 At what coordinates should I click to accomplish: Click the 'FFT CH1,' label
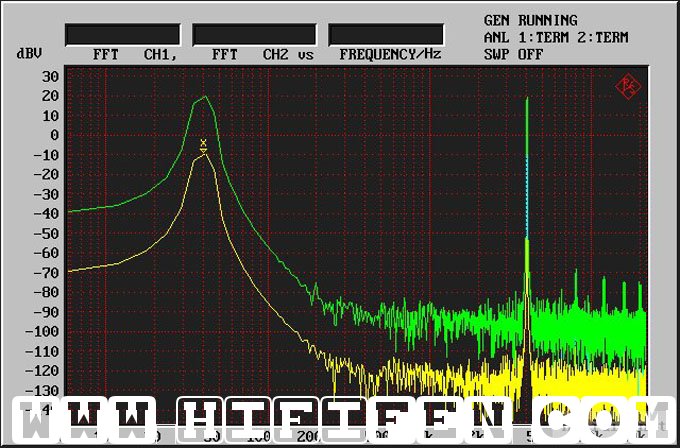click(135, 55)
